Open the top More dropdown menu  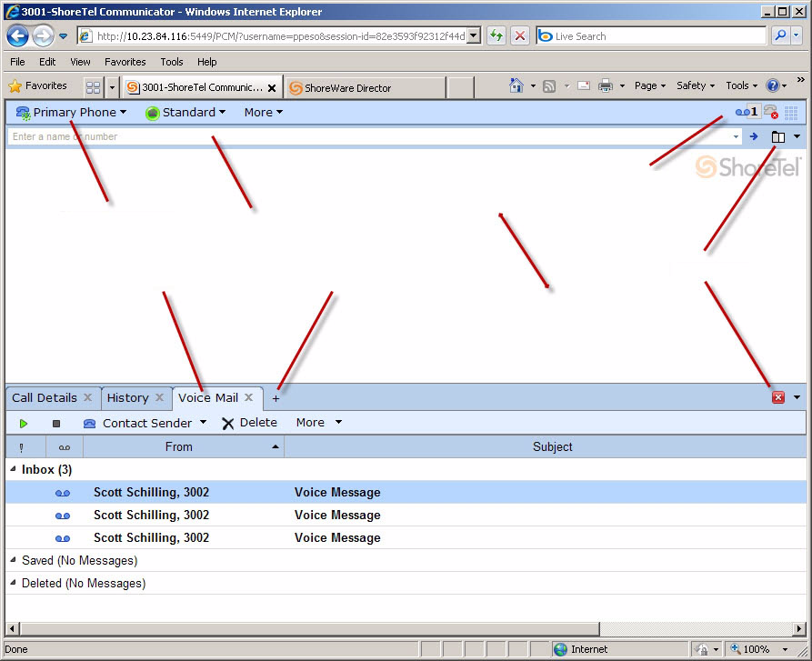264,113
